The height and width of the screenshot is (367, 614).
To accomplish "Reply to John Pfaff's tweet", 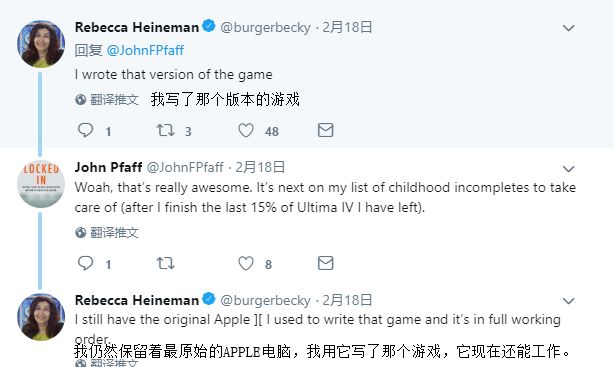I will point(86,263).
